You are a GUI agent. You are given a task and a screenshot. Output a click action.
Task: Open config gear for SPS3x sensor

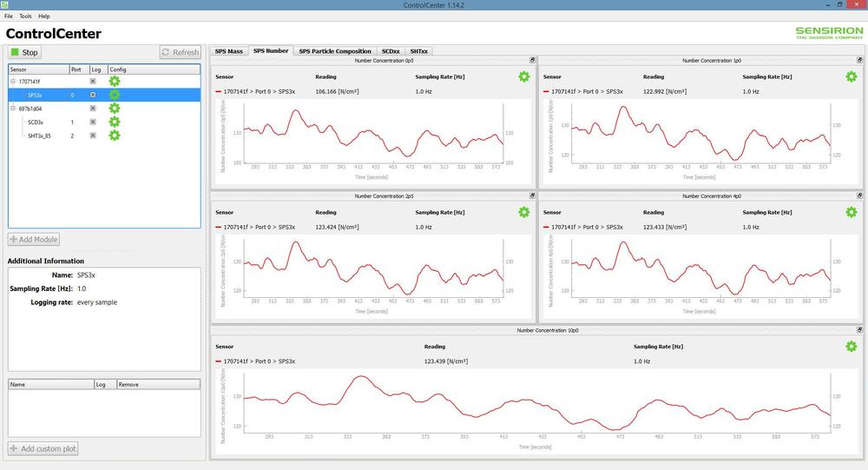tap(114, 95)
